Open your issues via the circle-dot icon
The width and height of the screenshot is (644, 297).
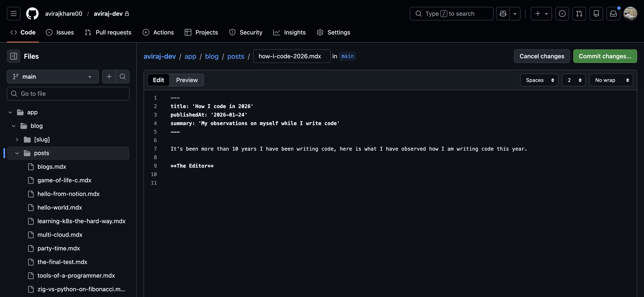[x=562, y=13]
